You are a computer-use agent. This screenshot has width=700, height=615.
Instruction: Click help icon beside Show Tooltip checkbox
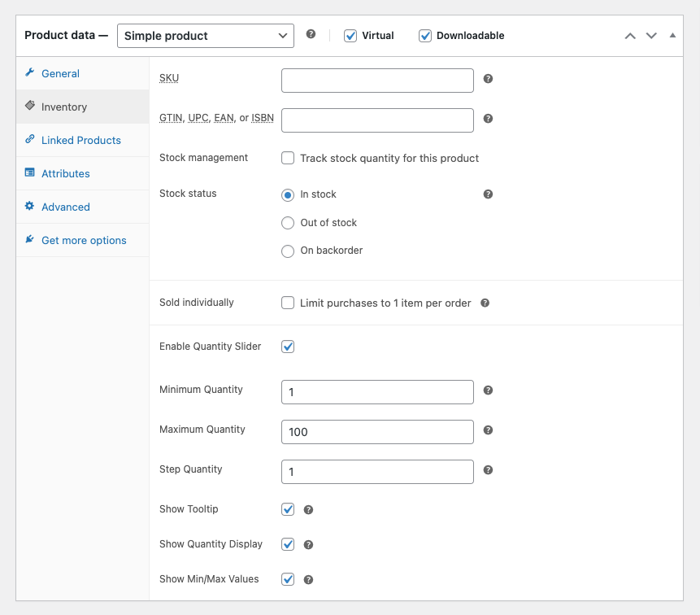click(308, 510)
